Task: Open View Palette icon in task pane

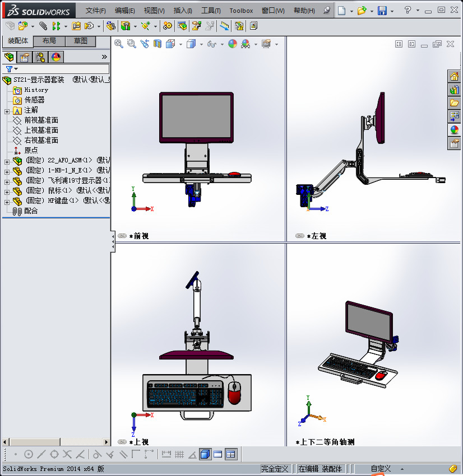Action: [x=454, y=116]
